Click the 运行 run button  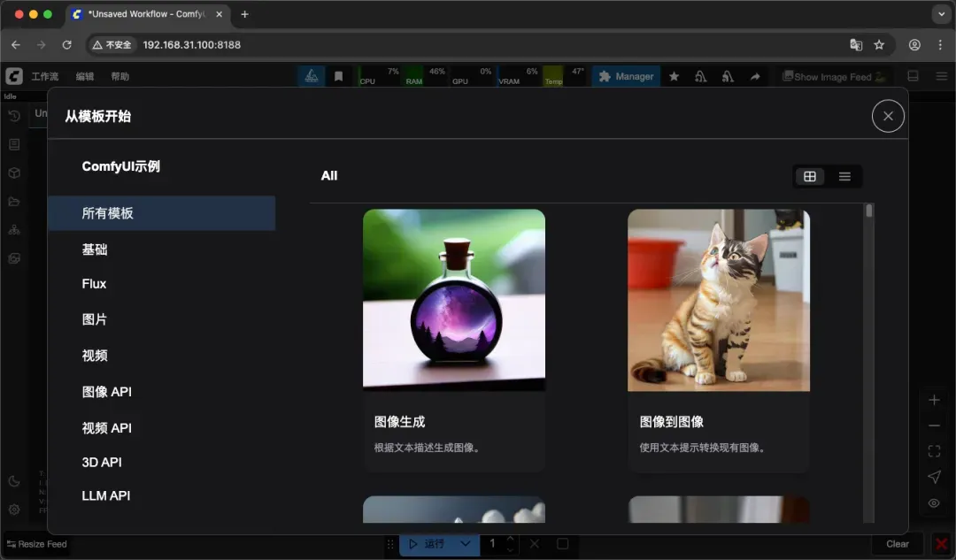coord(428,543)
